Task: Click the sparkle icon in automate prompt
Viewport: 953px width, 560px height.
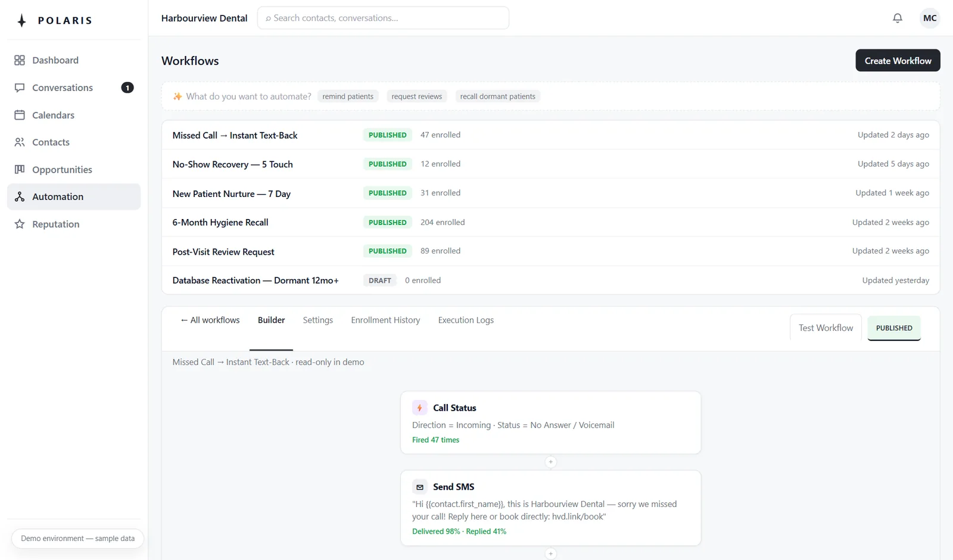Action: point(177,96)
